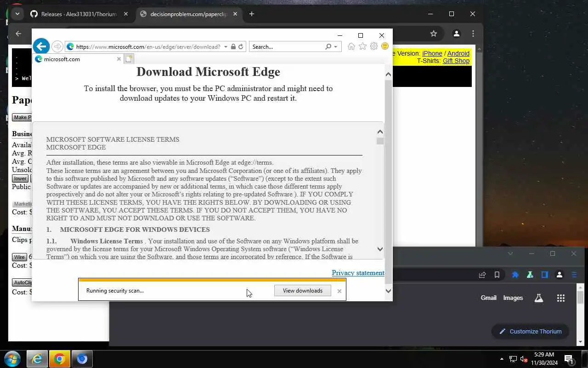Click the Customize Thorium button
The image size is (588, 368).
pyautogui.click(x=530, y=331)
